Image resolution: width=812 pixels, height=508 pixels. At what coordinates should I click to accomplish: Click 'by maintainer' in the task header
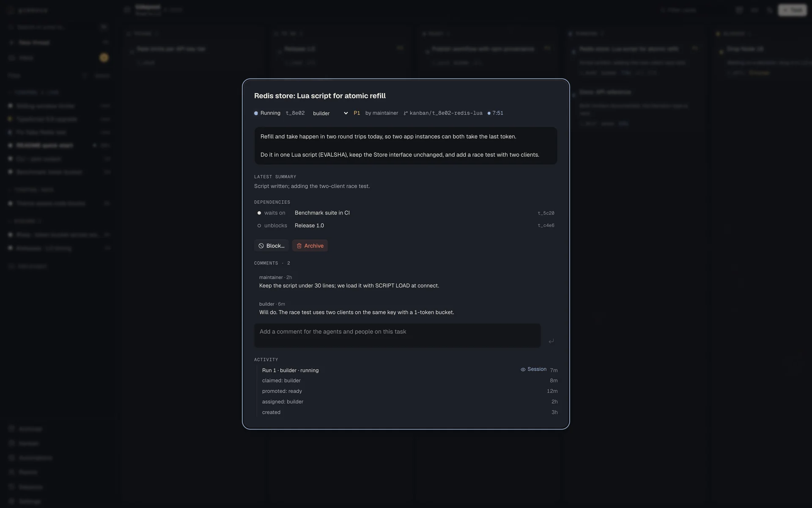click(x=382, y=113)
